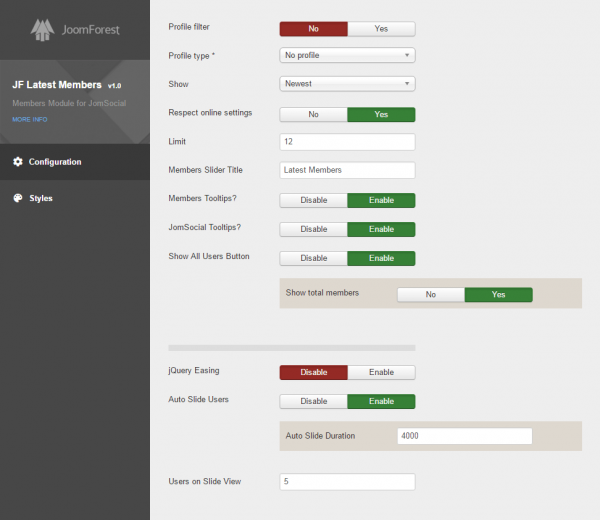The image size is (600, 520).
Task: Switch to the Styles tab
Action: coord(75,198)
